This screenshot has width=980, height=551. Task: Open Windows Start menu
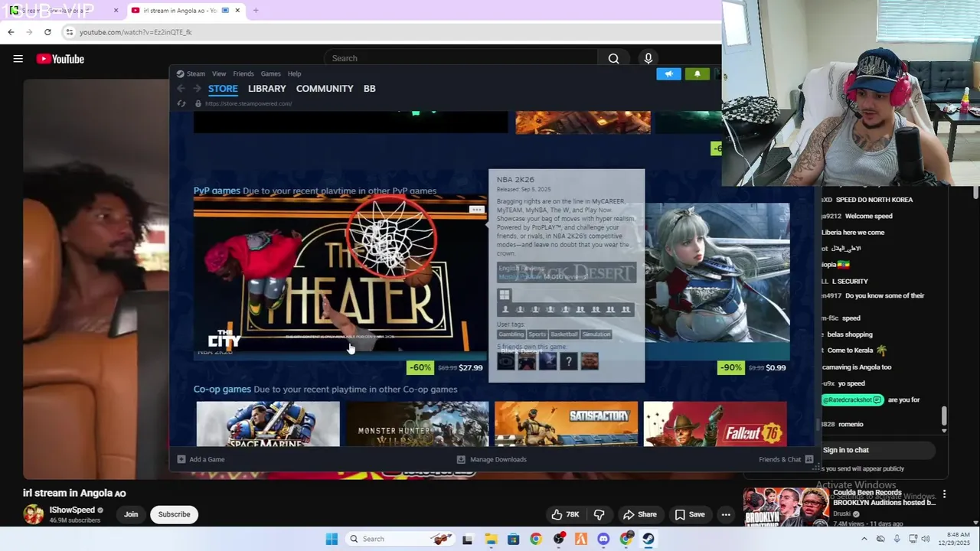coord(332,539)
